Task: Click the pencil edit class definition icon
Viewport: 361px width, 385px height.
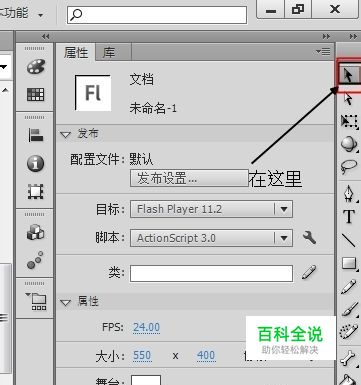Action: coord(309,272)
